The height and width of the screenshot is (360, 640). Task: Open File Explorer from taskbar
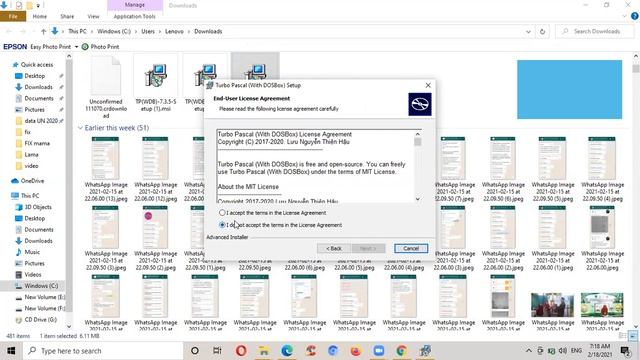(x=264, y=351)
